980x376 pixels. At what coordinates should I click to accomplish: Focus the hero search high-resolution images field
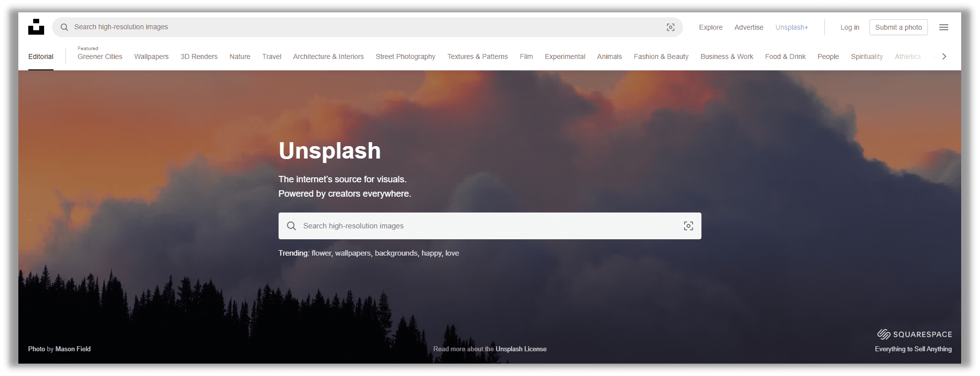(490, 226)
